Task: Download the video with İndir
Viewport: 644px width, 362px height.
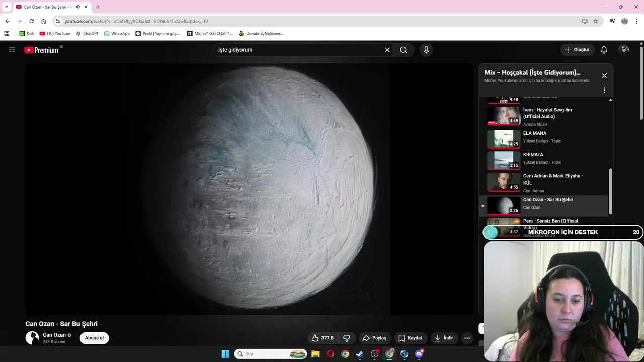Action: (x=444, y=338)
